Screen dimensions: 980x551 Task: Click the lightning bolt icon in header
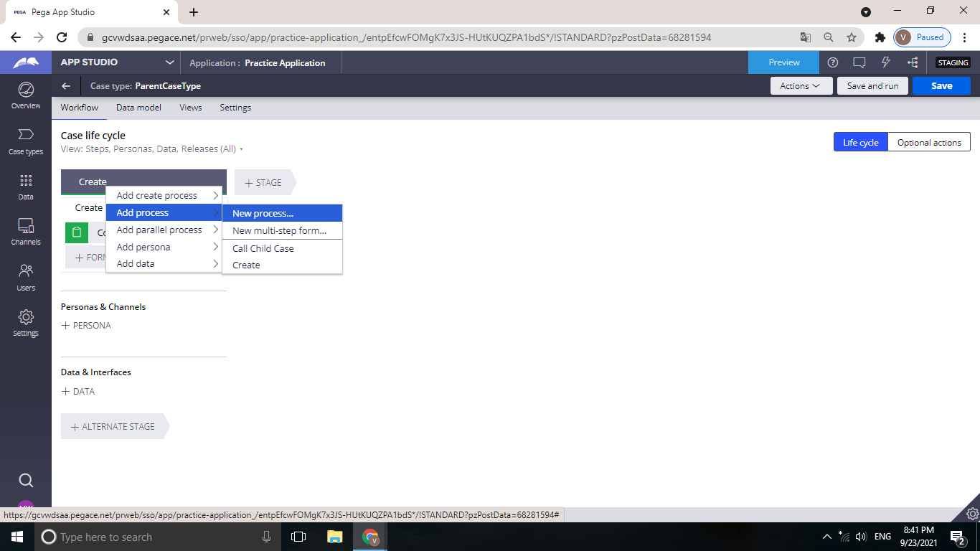886,62
